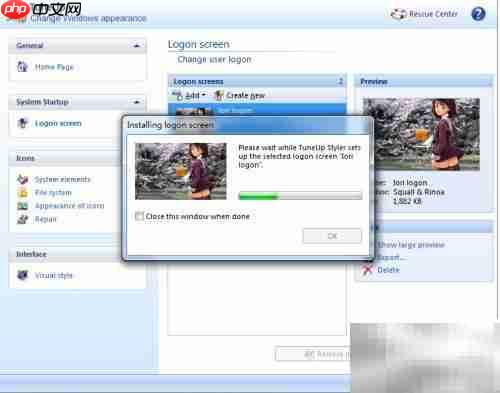The width and height of the screenshot is (500, 393).
Task: Click the Appearance of icons icon
Action: [22, 206]
